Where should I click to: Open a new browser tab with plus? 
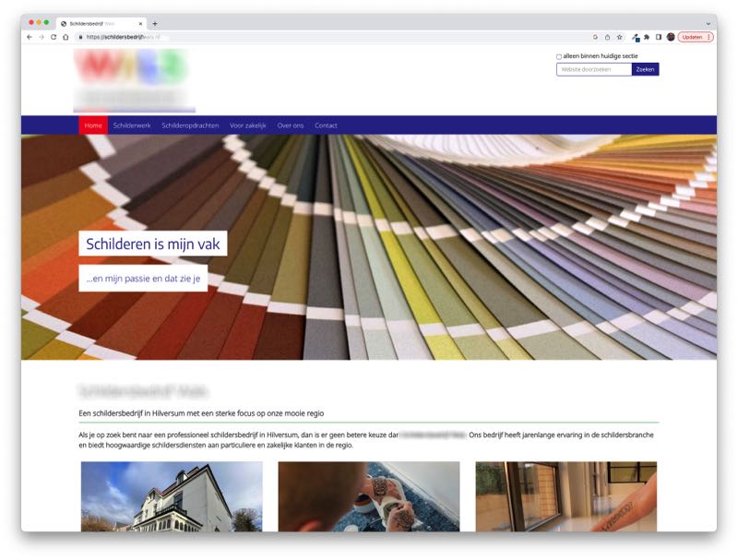155,23
